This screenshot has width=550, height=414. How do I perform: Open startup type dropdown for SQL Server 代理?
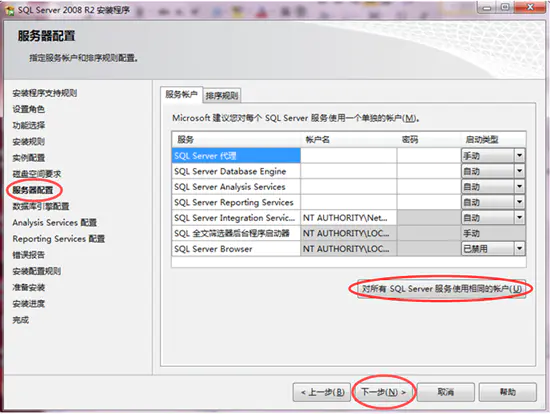point(519,155)
